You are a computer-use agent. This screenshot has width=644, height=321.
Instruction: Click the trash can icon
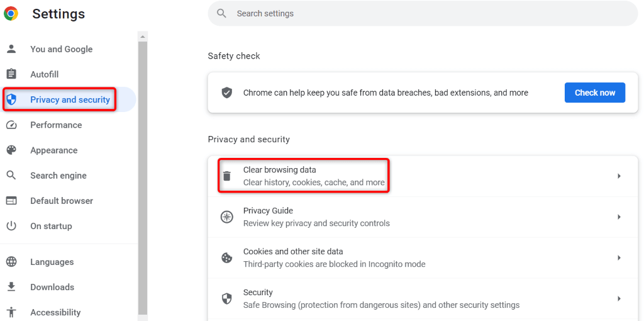[227, 176]
